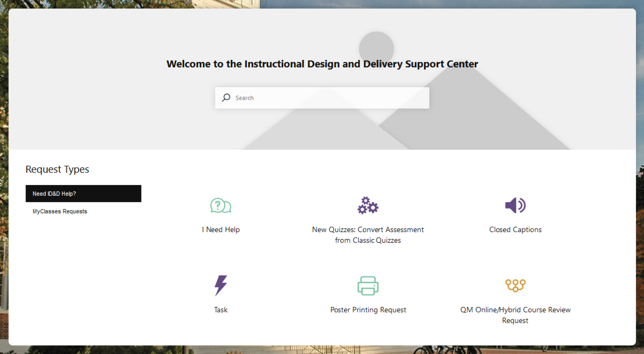The width and height of the screenshot is (644, 354).
Task: Open the I Need Help request
Action: [220, 229]
